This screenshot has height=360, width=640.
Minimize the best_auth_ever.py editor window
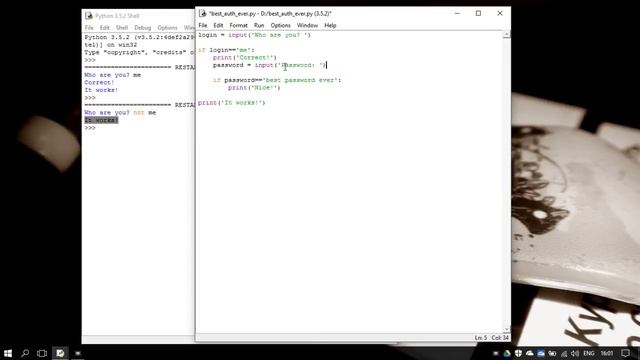(457, 13)
